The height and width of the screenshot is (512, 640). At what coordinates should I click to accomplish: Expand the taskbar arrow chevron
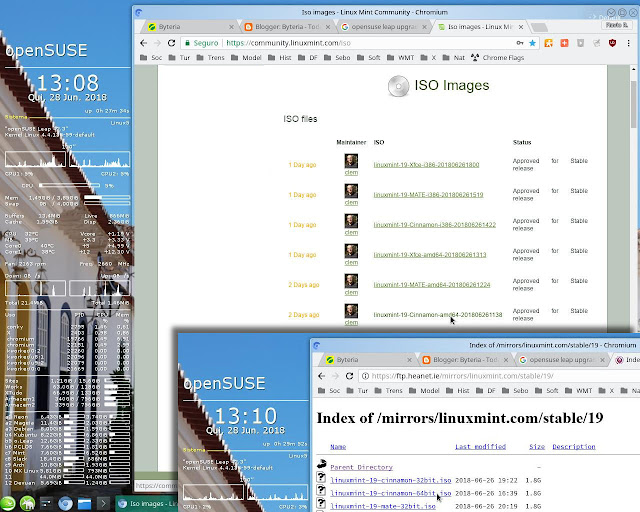point(103,503)
